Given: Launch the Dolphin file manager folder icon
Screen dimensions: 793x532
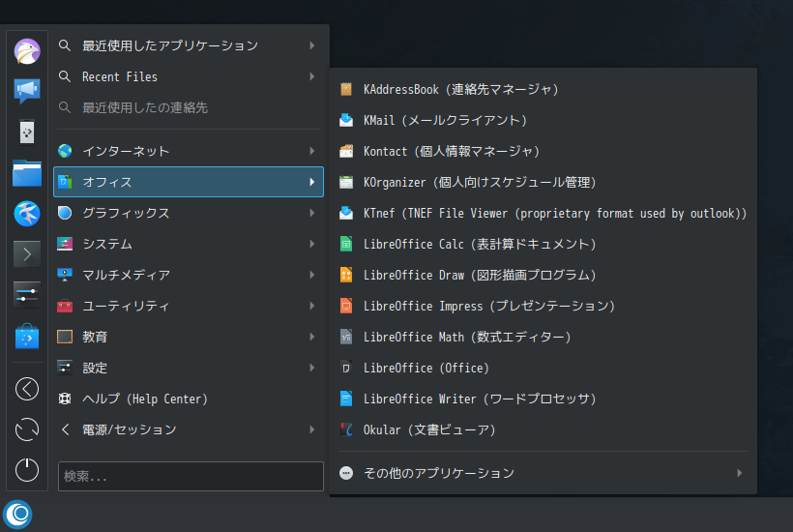Looking at the screenshot, I should pos(27,173).
